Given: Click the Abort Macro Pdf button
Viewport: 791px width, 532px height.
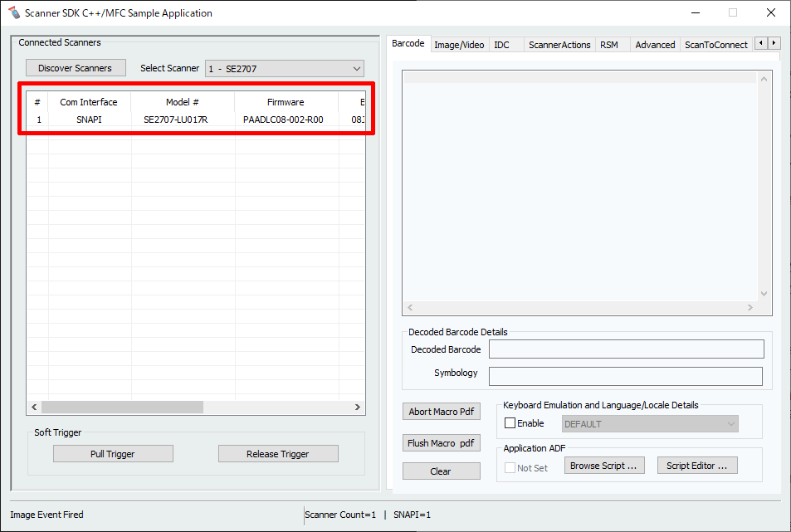Looking at the screenshot, I should (x=442, y=412).
